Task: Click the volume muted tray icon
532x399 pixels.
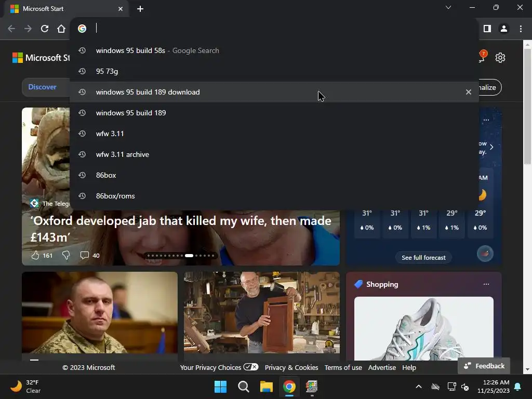Action: (x=465, y=387)
